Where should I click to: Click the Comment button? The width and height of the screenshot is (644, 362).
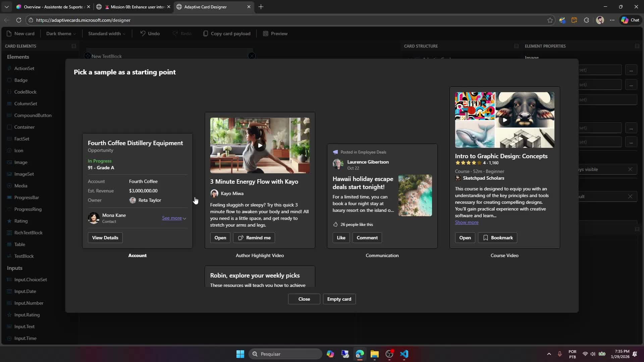click(x=367, y=238)
